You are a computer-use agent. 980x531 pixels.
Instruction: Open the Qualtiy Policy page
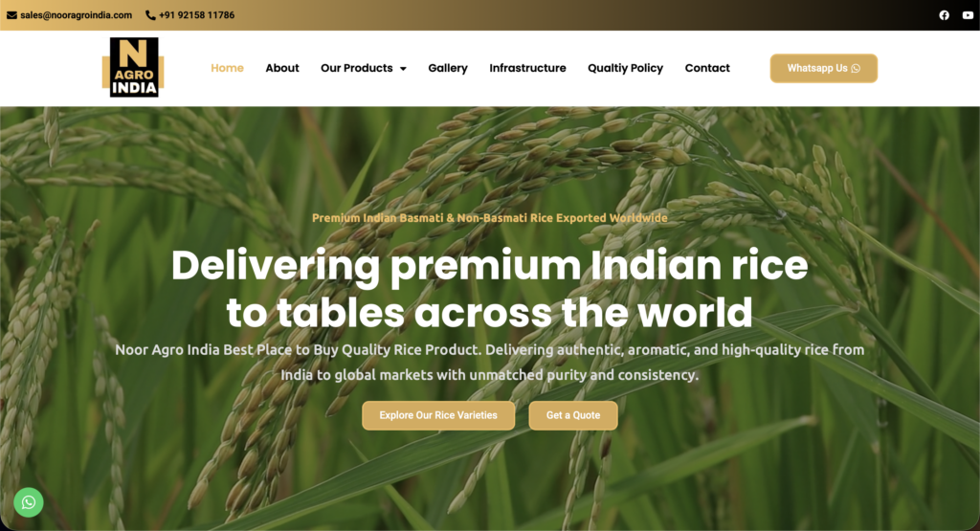coord(625,68)
